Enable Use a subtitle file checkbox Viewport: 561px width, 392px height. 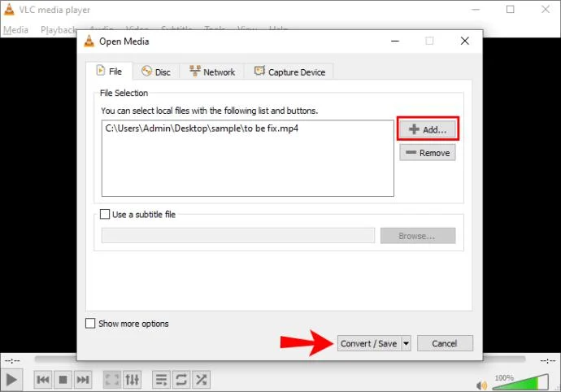click(x=105, y=214)
